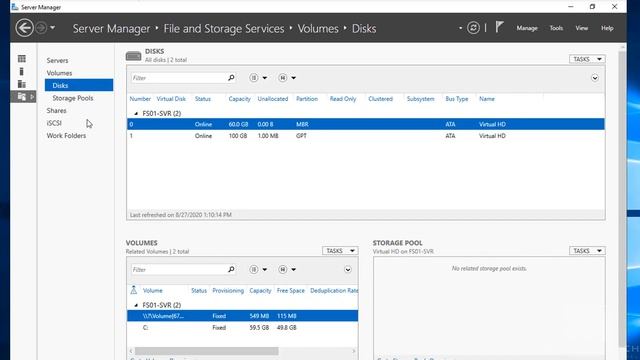The height and width of the screenshot is (360, 640).
Task: Open the Disks TASKS dropdown
Action: (587, 59)
